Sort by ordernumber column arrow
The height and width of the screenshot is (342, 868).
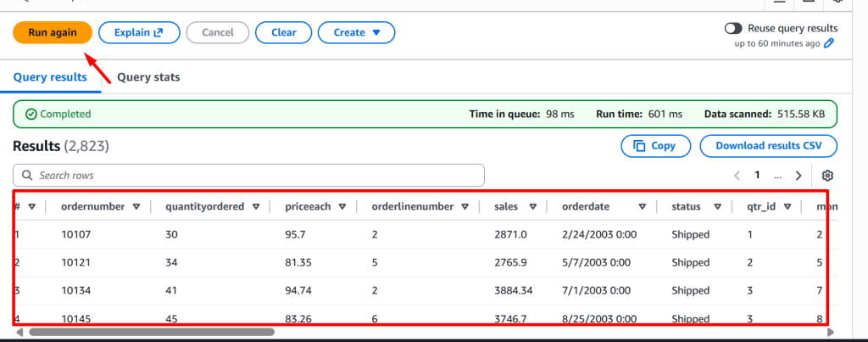click(136, 206)
